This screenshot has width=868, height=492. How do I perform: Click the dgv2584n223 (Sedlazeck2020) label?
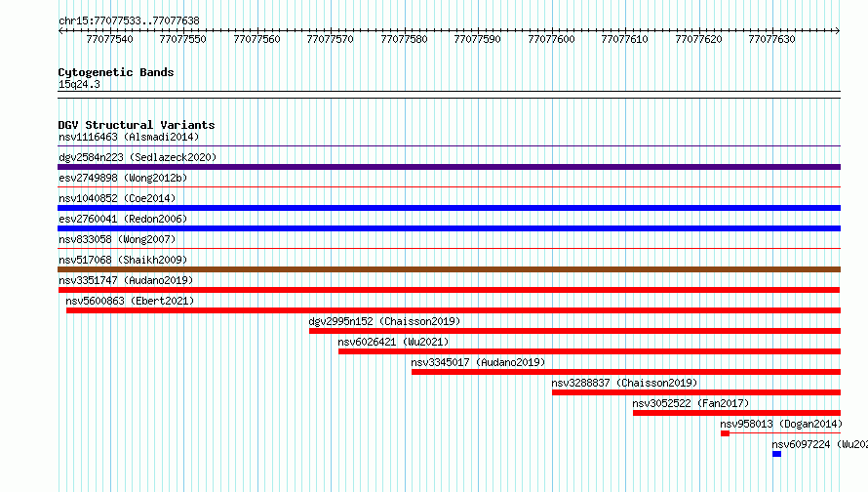[138, 157]
